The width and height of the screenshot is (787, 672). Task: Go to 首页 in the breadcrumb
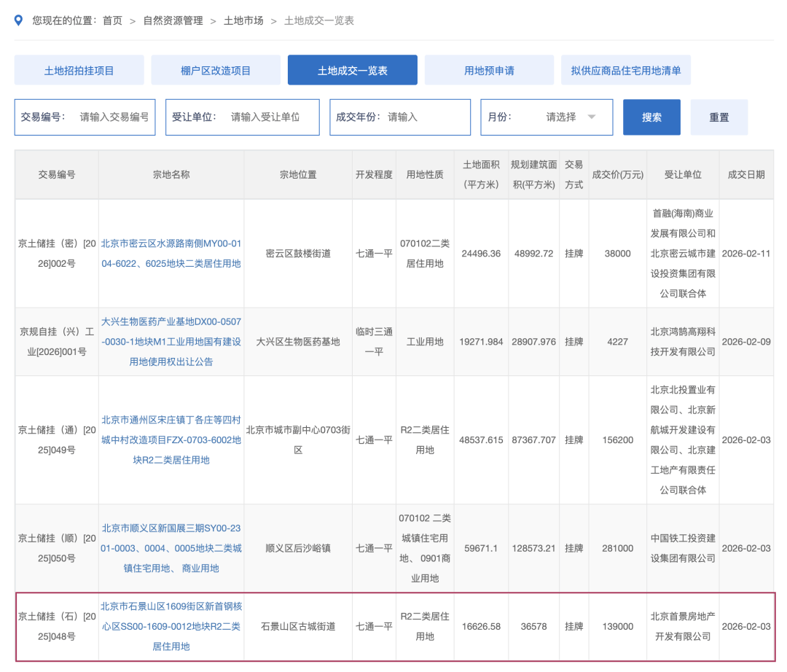point(112,20)
